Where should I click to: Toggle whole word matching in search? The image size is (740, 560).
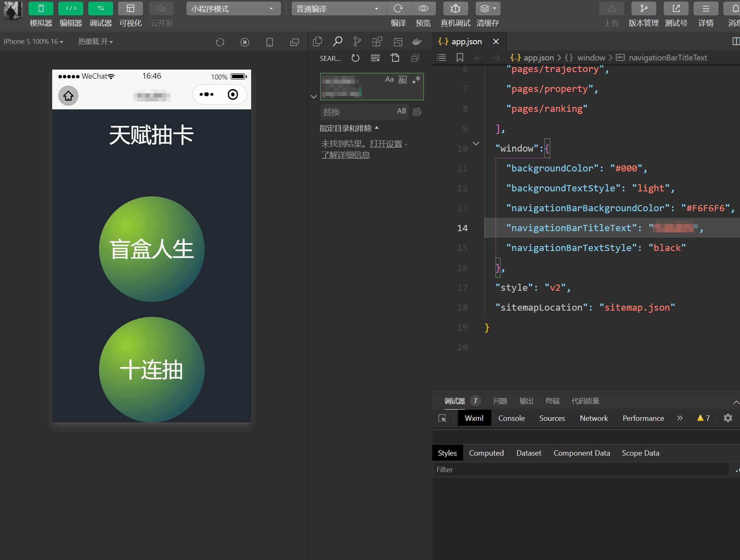click(x=402, y=80)
